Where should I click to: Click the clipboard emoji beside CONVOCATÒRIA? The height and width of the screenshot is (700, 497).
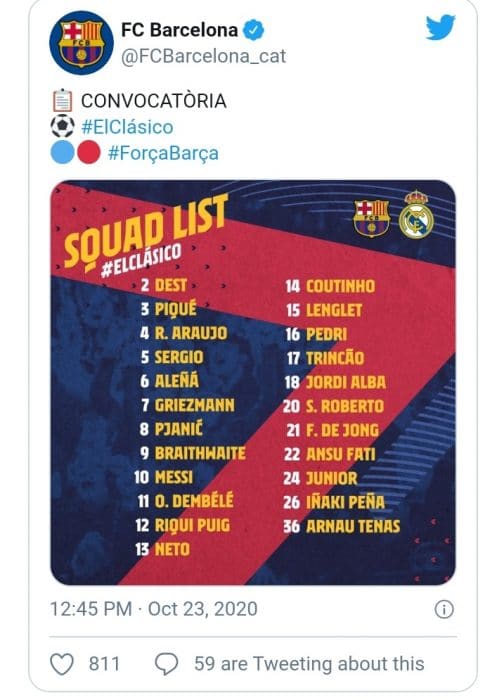[62, 100]
